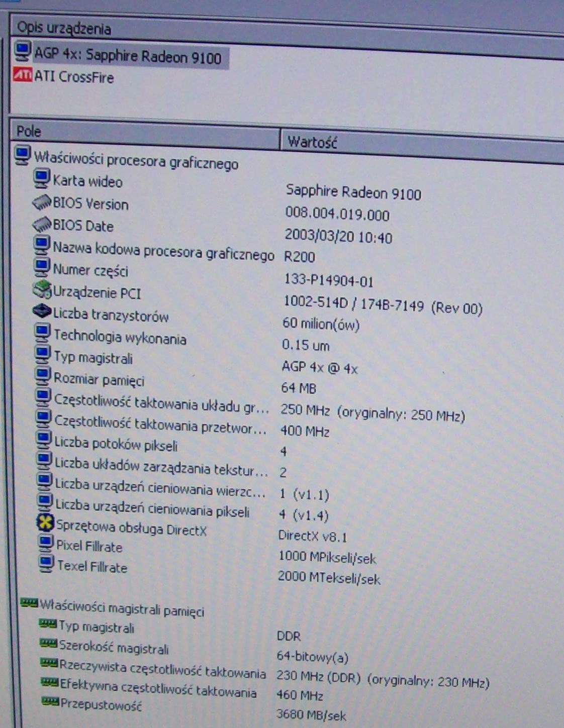Image resolution: width=564 pixels, height=728 pixels.
Task: Click the value AGP 4x @ 4x
Action: click(x=320, y=368)
